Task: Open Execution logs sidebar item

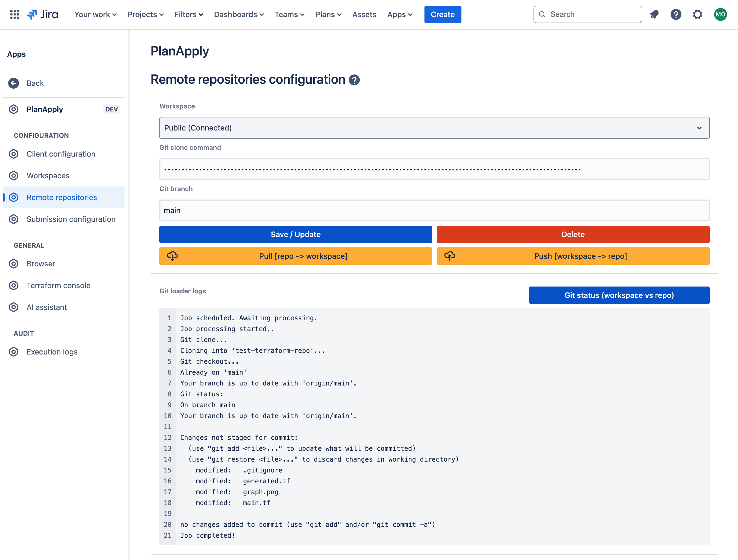Action: pyautogui.click(x=52, y=352)
